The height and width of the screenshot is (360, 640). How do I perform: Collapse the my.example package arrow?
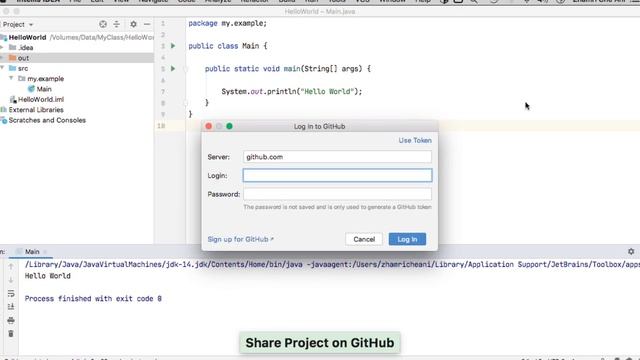pos(11,78)
